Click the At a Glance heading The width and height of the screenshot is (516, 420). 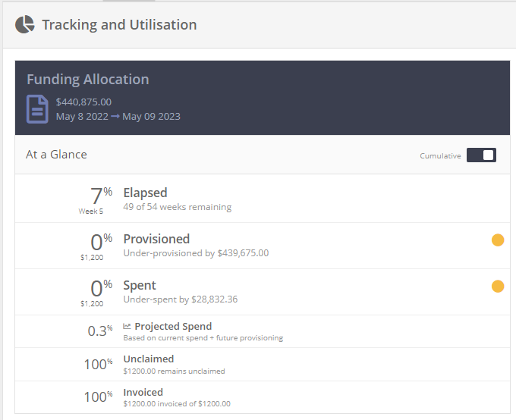56,155
